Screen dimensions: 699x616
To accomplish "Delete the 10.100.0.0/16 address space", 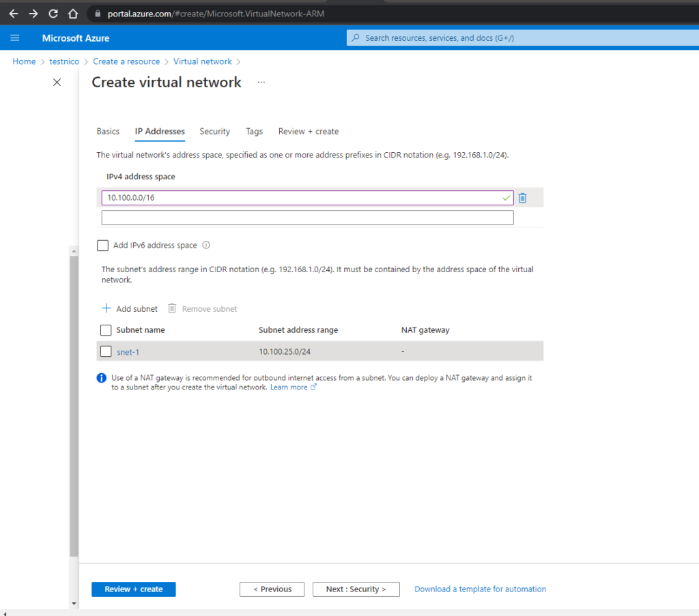I will pos(522,198).
